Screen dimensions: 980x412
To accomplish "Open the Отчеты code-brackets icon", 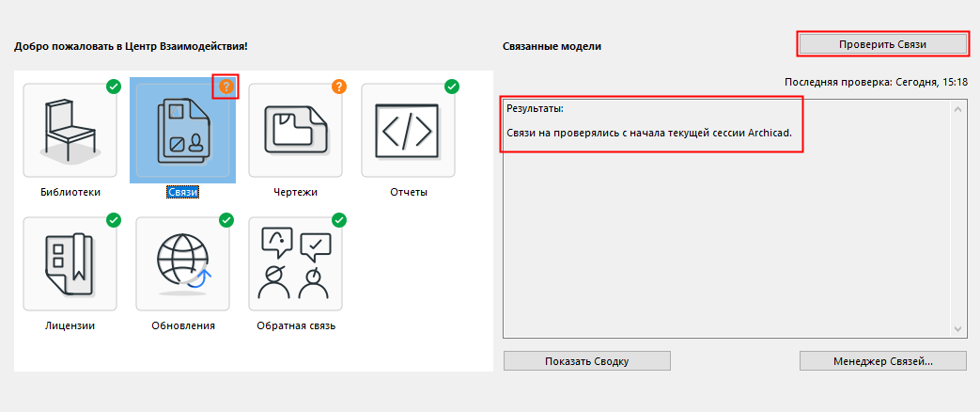I will 408,130.
